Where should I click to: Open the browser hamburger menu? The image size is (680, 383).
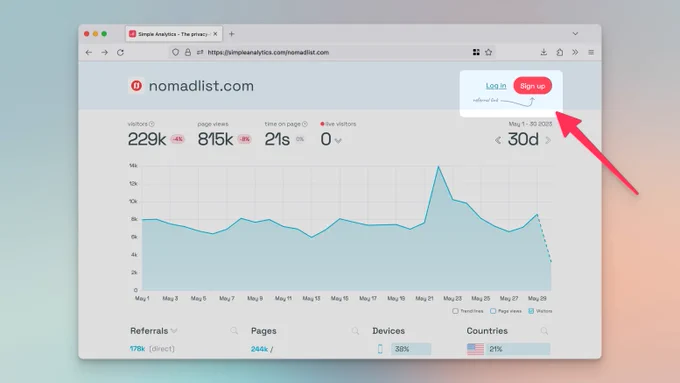pos(591,52)
